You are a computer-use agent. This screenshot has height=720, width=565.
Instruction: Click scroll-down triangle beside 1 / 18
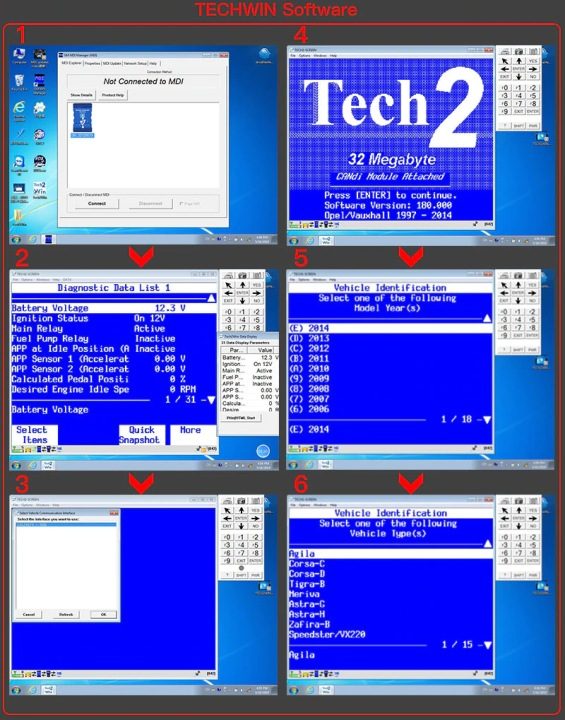(x=487, y=420)
